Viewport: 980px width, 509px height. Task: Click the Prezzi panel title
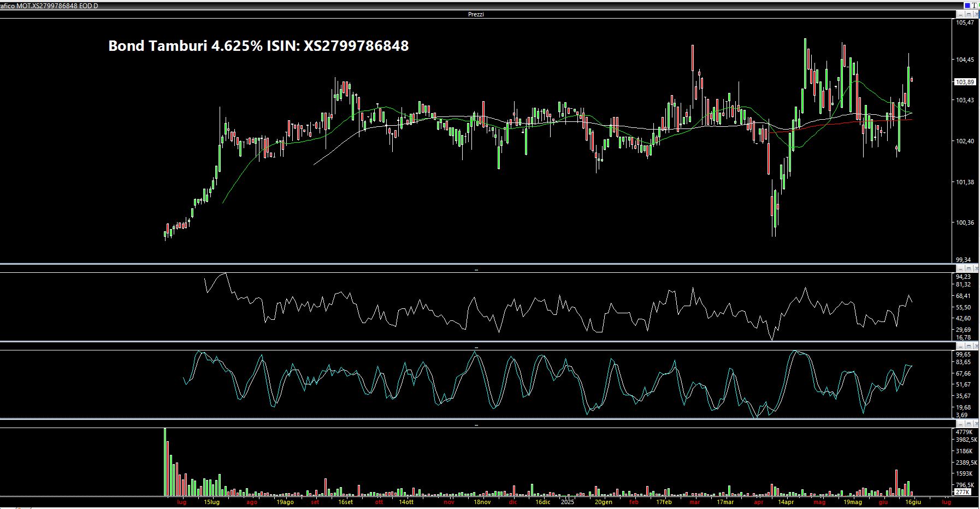click(x=476, y=14)
